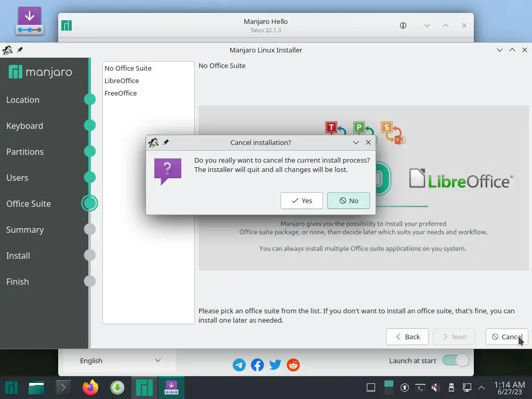Switch to the Manjaro Hello taskbar entry
The width and height of the screenshot is (532, 399).
pyautogui.click(x=144, y=388)
